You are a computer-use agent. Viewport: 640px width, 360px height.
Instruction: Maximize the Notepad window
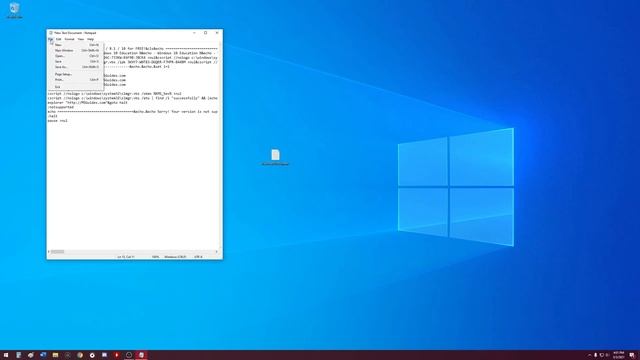point(206,33)
